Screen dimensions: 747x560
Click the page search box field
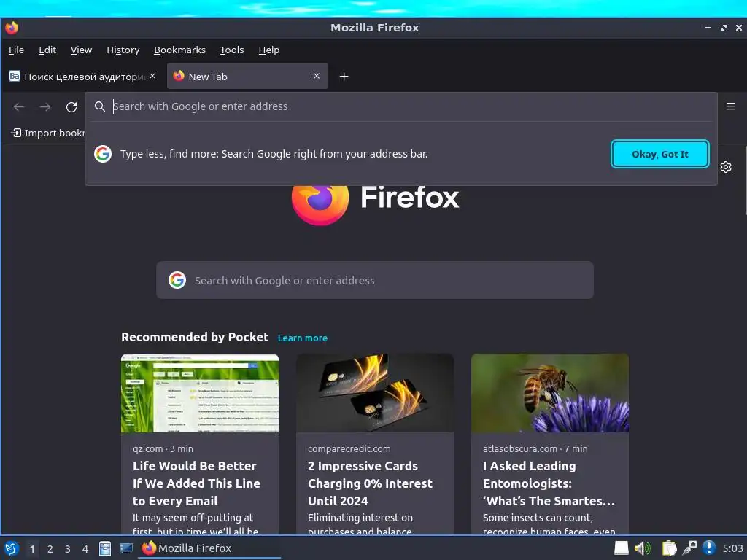375,280
